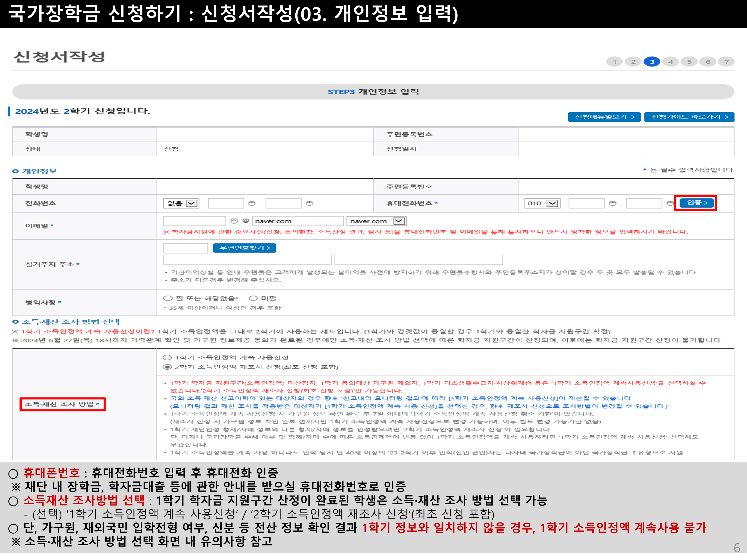Viewport: 747px width, 560px height.
Task: Choose 2학기 소득인정액 재조사 신청 option
Action: click(x=167, y=367)
